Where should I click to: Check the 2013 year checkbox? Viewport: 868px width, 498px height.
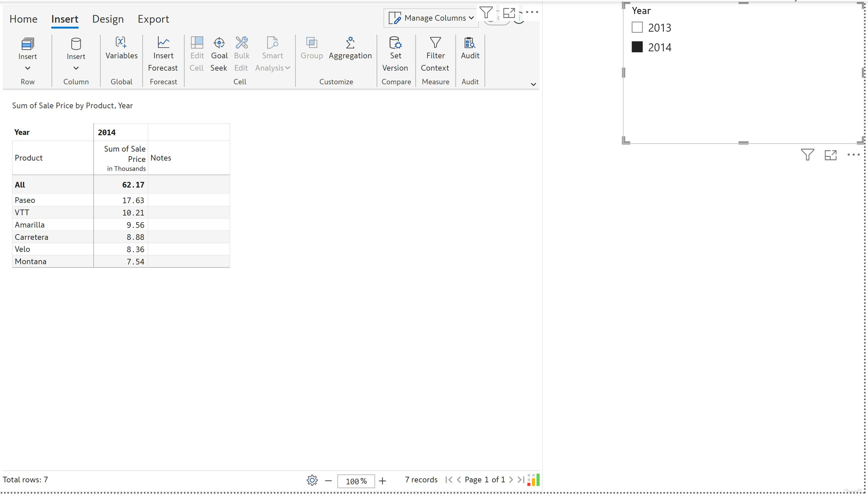coord(637,27)
